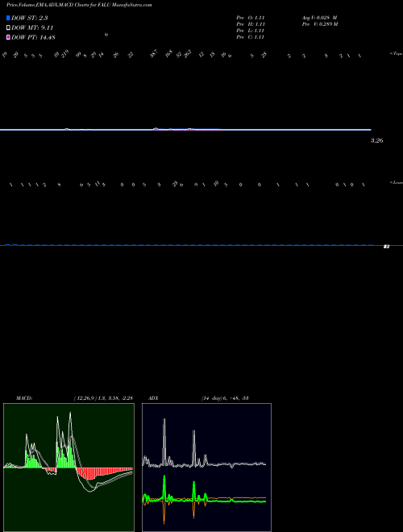
Task: Click the ADX indicator title label
Action: [153, 398]
